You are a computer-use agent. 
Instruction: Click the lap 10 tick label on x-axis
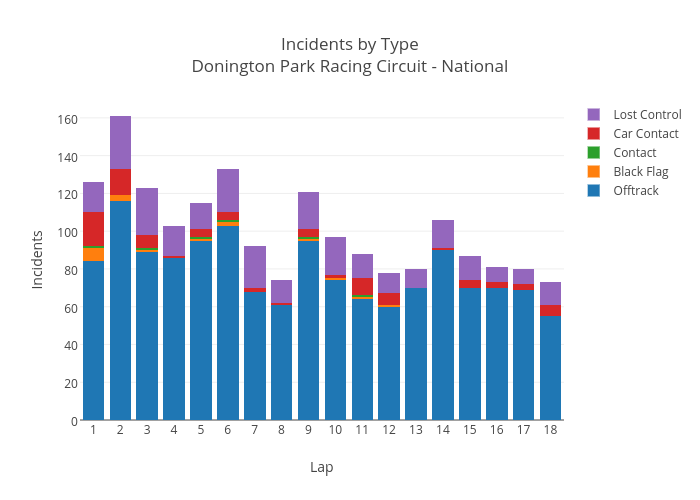335,430
